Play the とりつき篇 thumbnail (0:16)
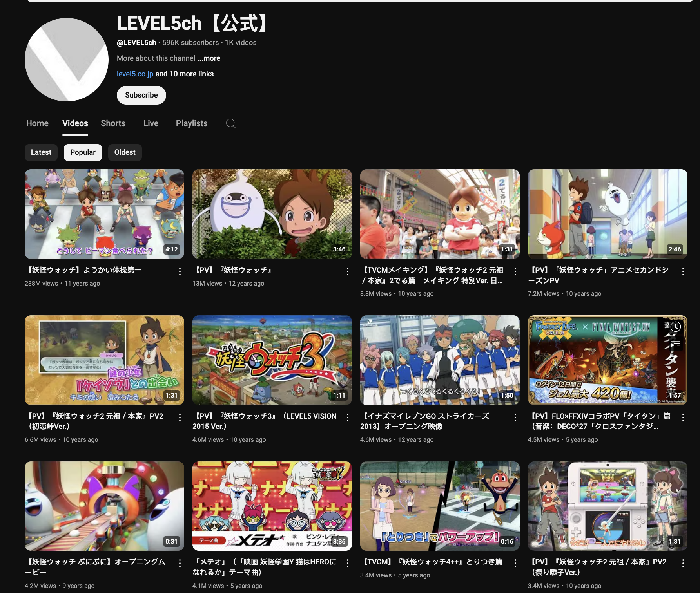The image size is (700, 593). [440, 506]
